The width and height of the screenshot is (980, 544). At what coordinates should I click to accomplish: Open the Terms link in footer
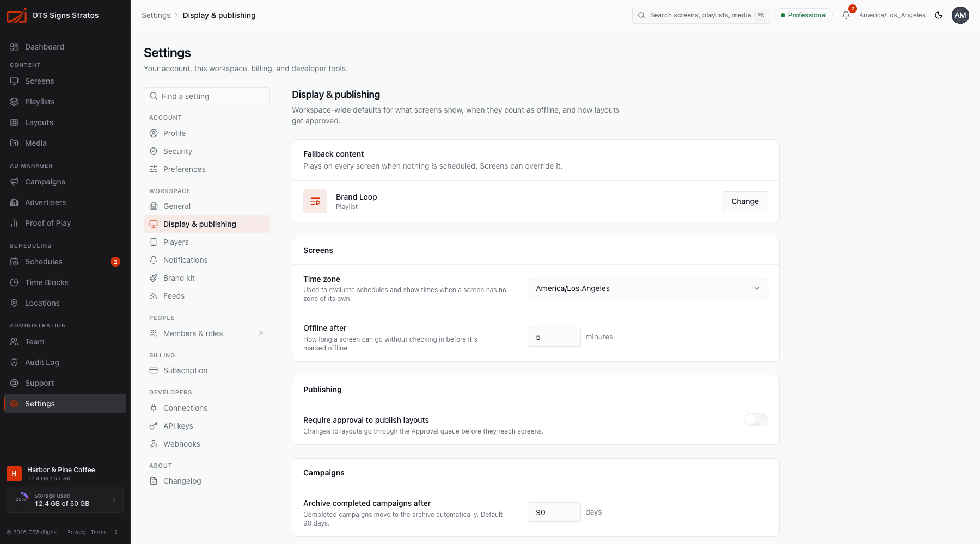(99, 532)
